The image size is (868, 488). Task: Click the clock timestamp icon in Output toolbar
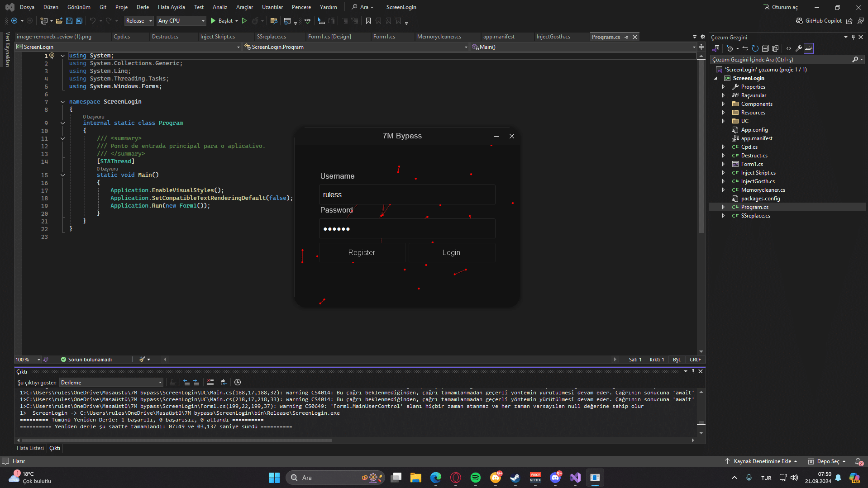coord(238,383)
